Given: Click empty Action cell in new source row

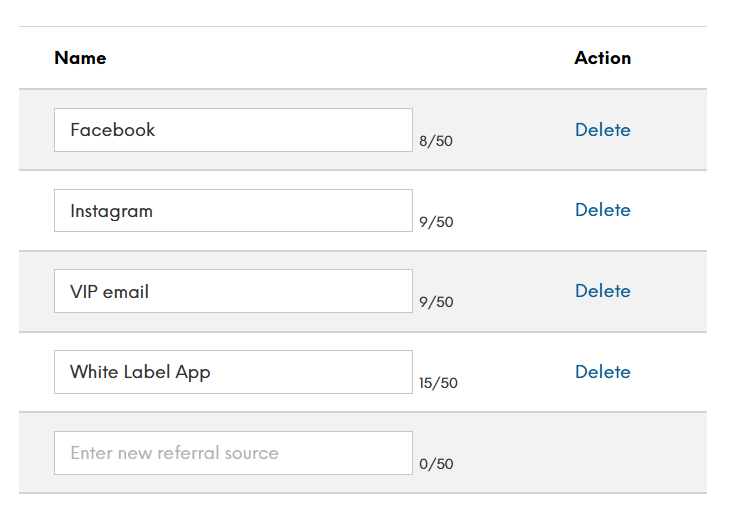Looking at the screenshot, I should click(602, 453).
